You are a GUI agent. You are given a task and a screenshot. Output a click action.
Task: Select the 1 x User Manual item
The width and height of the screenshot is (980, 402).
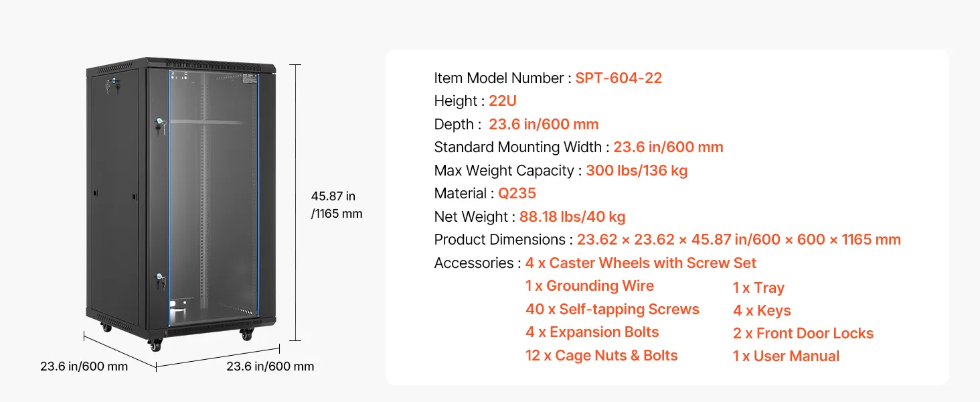click(x=785, y=356)
